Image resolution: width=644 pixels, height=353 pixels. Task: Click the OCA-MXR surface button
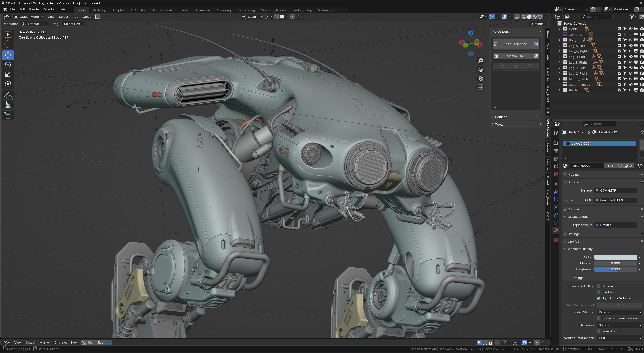pos(616,190)
